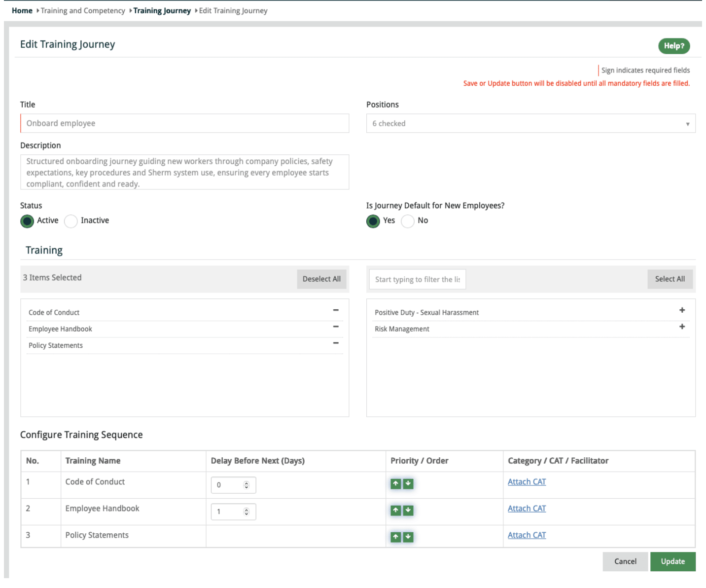The height and width of the screenshot is (588, 706).
Task: Remove Code of Conduct using minus icon
Action: tap(336, 310)
